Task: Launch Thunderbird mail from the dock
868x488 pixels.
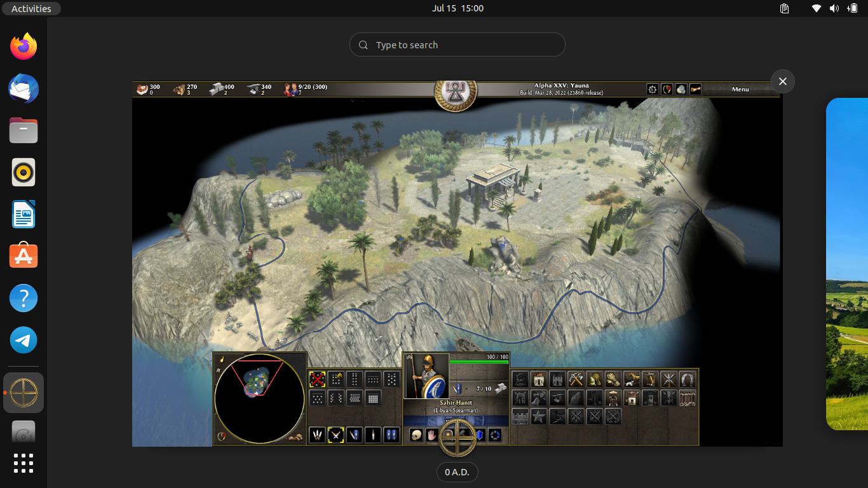Action: click(x=24, y=88)
